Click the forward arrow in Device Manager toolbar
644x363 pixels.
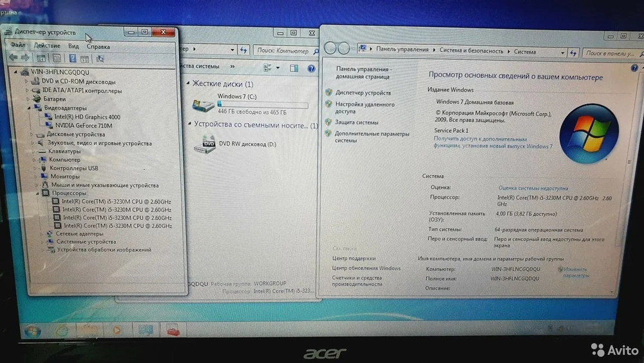pyautogui.click(x=26, y=57)
